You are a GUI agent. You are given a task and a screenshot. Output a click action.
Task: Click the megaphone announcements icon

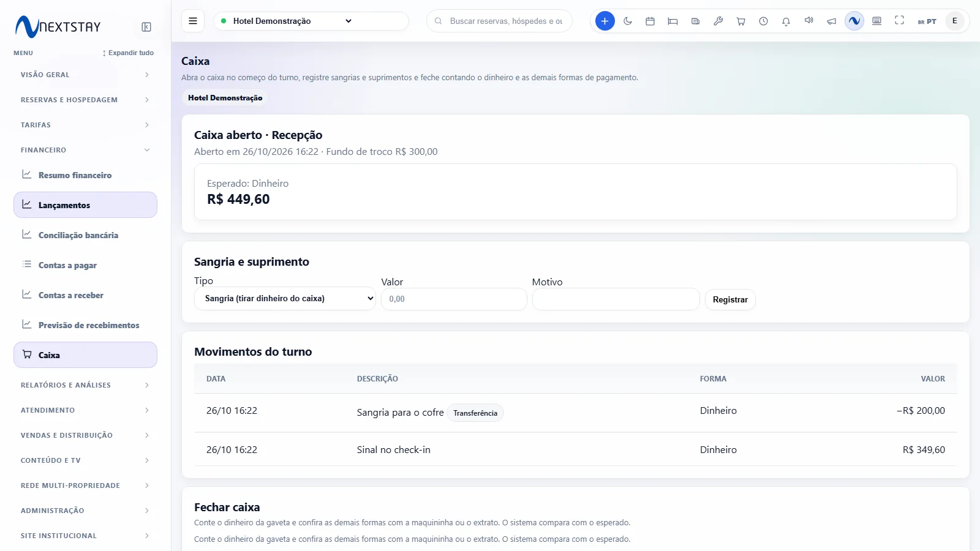click(831, 21)
